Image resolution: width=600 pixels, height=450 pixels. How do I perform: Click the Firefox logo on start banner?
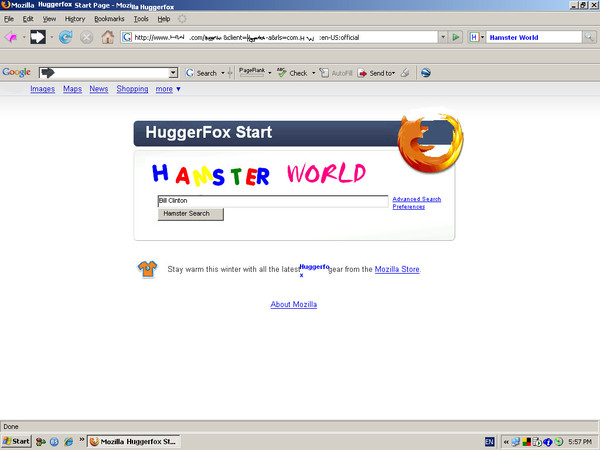430,142
